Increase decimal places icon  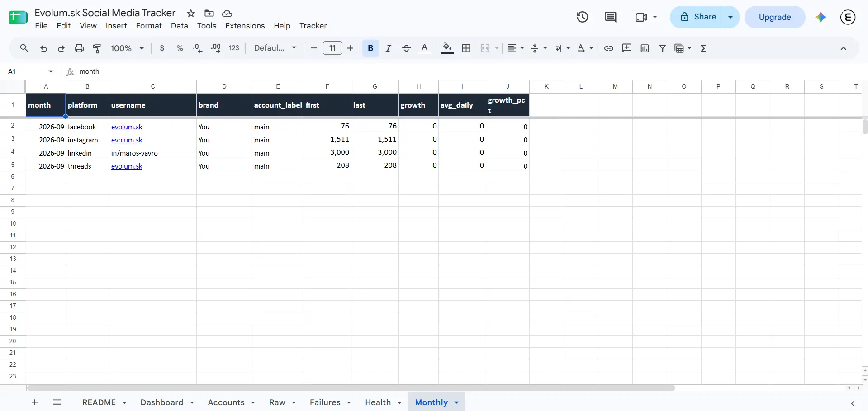click(216, 48)
